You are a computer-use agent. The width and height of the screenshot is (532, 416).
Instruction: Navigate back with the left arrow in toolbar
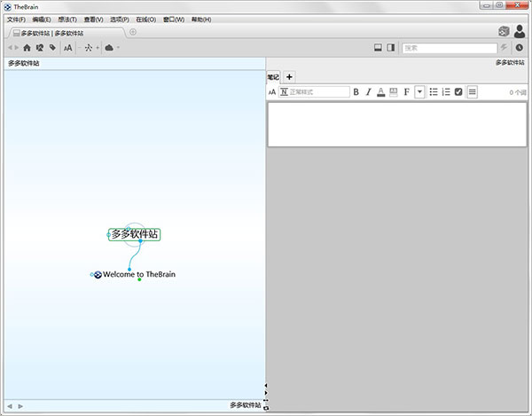pos(10,48)
